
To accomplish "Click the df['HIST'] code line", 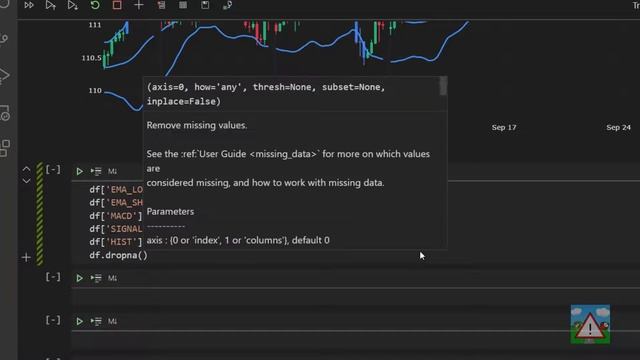I will click(116, 242).
